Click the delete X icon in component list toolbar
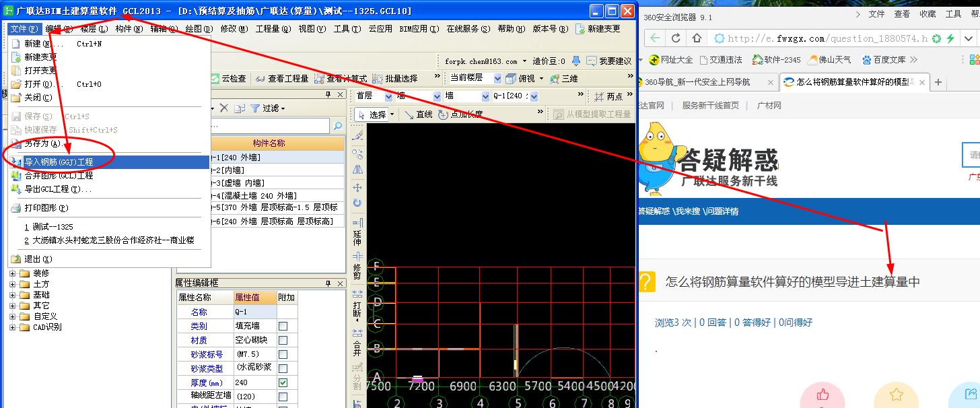 (224, 108)
